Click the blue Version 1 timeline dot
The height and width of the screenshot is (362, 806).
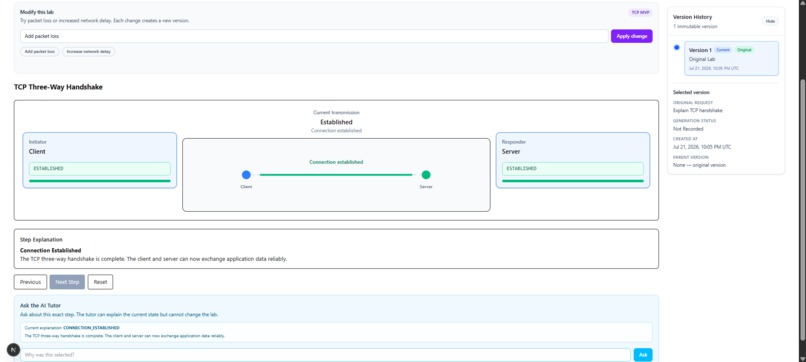pos(676,47)
